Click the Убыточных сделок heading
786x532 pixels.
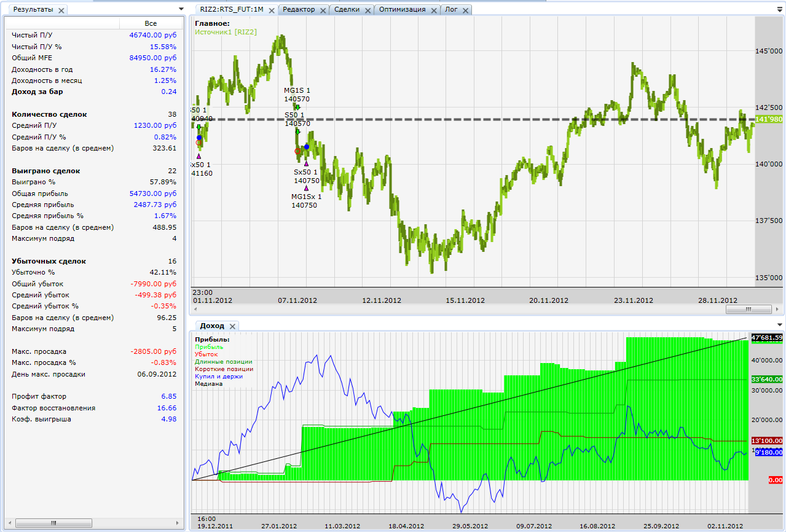49,261
